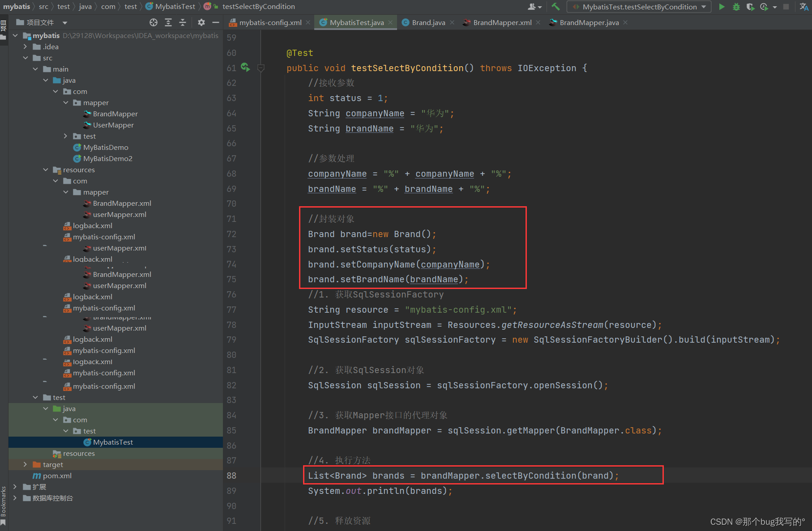The width and height of the screenshot is (812, 531).
Task: Expand the 数据库控制台 node
Action: [15, 498]
